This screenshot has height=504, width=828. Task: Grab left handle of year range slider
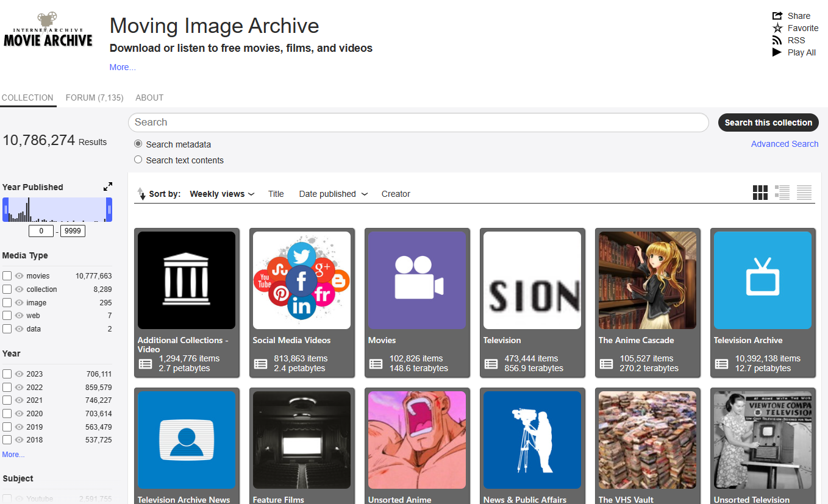coord(5,210)
